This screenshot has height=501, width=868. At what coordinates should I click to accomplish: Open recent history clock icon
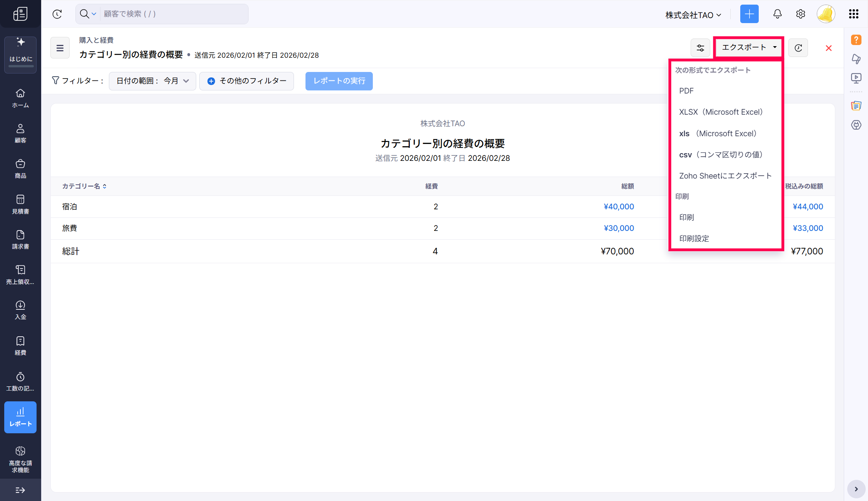coord(57,14)
